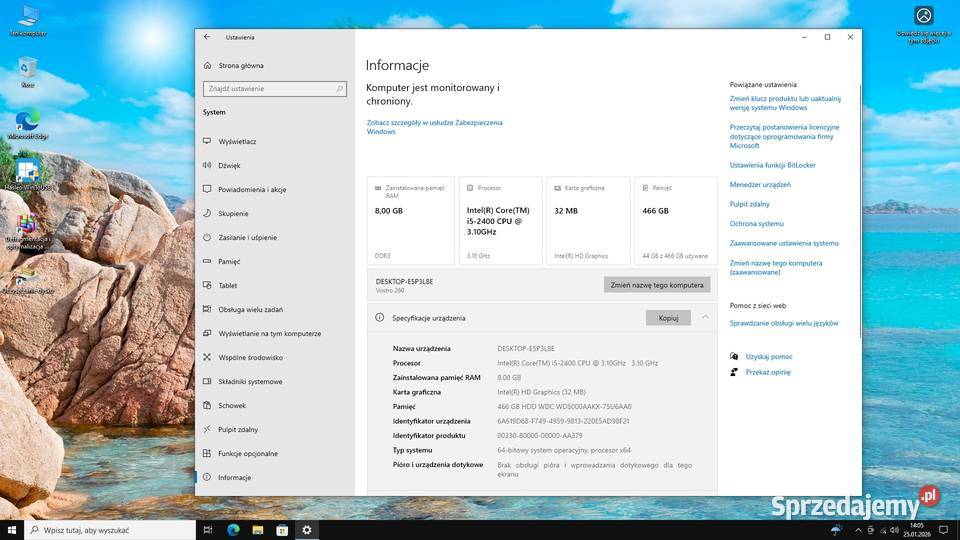Show hidden system tray icons chevron
This screenshot has height=540, width=960.
click(858, 530)
